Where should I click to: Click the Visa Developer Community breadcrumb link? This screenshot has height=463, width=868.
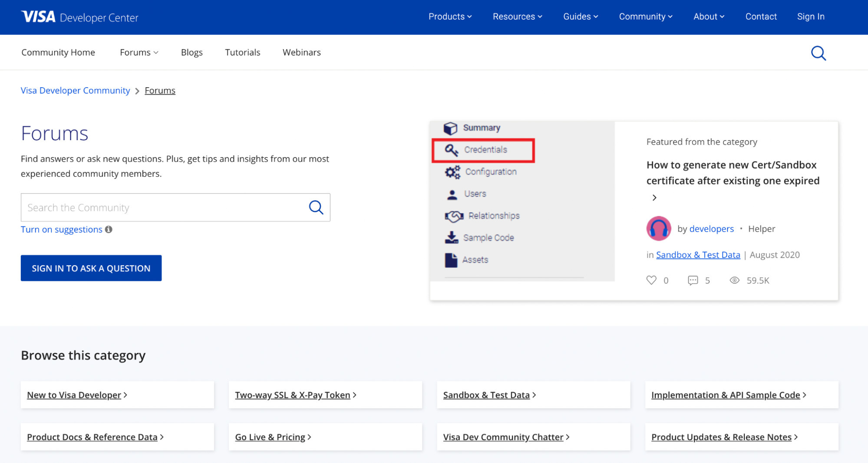pyautogui.click(x=75, y=90)
